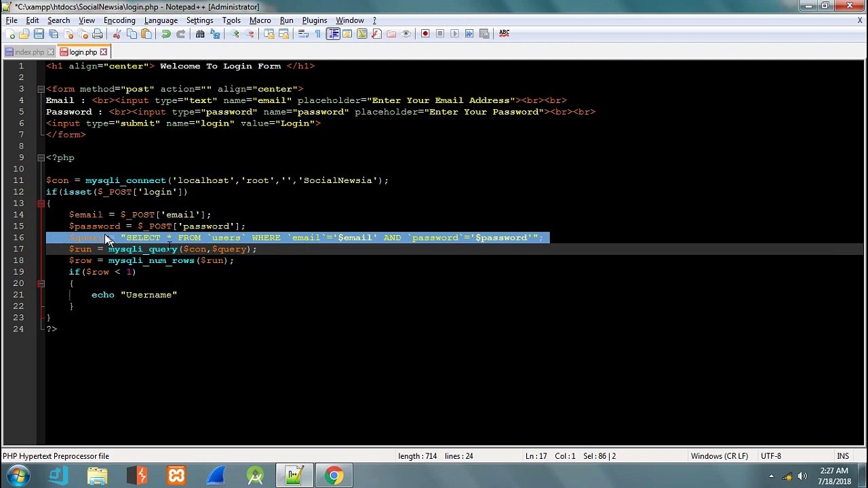This screenshot has height=488, width=868.
Task: Print the document using printer icon
Action: [98, 33]
